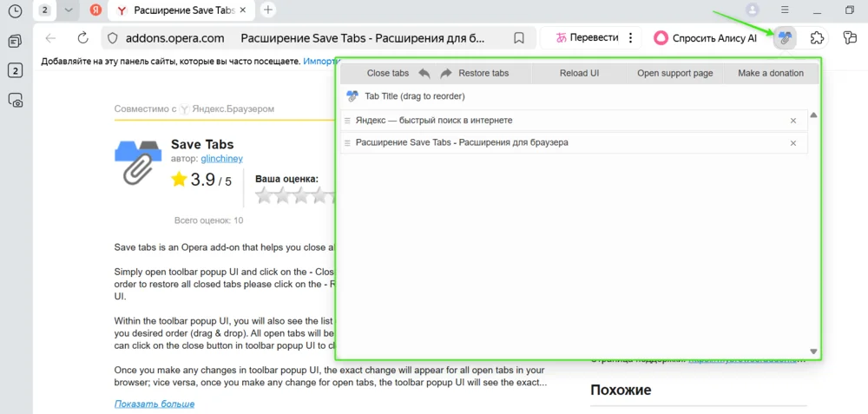Click Спросить Алису AI button
Screen dimensions: 868x414
[705, 37]
